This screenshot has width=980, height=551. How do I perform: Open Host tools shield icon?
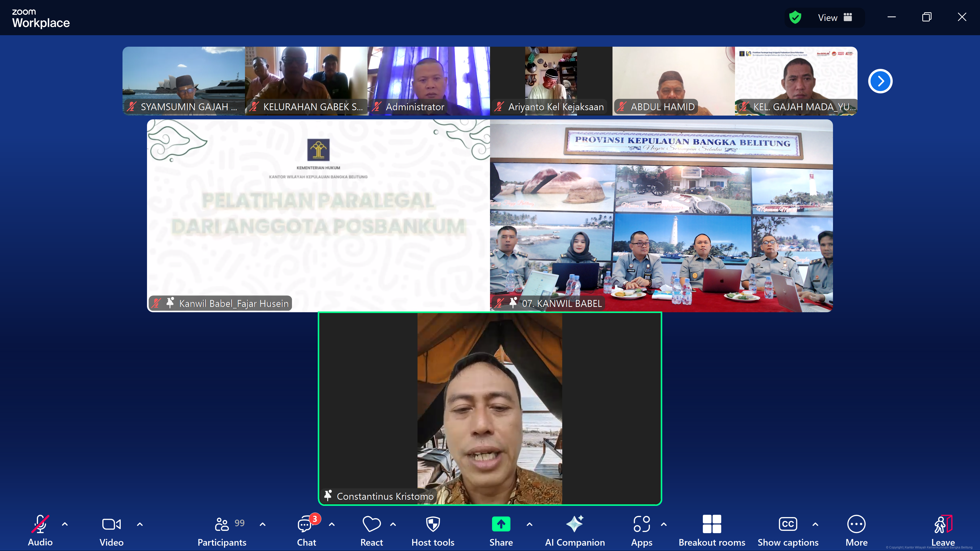pos(433,525)
